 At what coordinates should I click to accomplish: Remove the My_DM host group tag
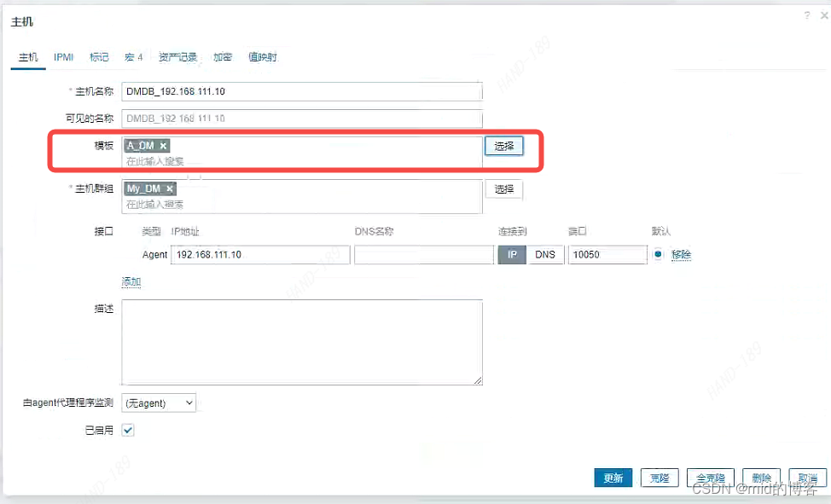[x=170, y=188]
